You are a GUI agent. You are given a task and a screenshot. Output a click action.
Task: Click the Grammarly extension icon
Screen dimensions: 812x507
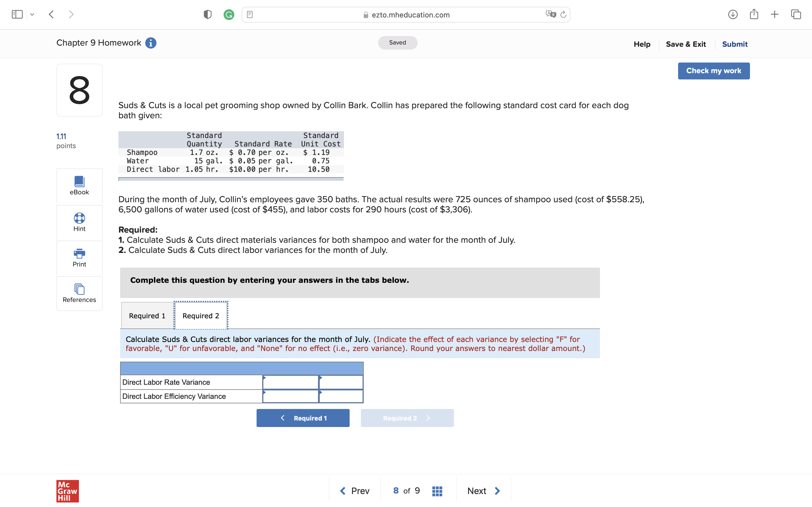click(229, 14)
